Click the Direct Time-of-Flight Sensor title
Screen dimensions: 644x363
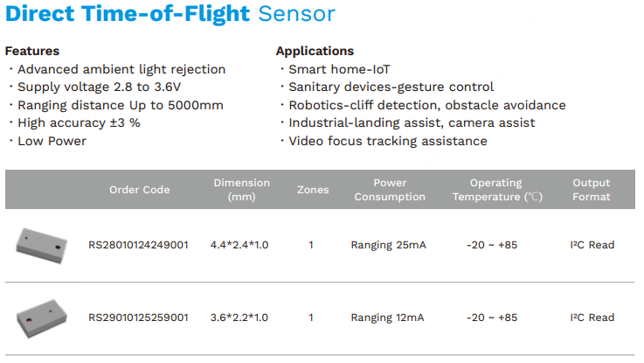coord(170,14)
